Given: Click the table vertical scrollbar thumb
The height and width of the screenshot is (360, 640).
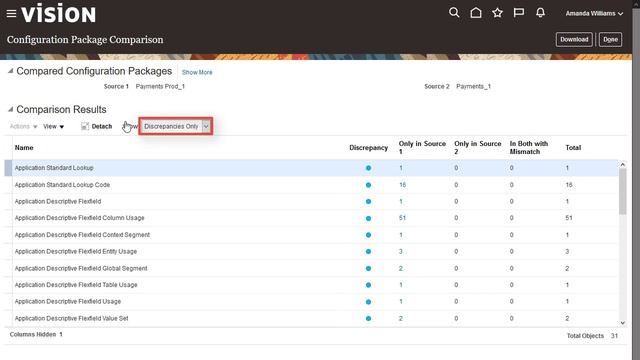Looking at the screenshot, I should [622, 191].
